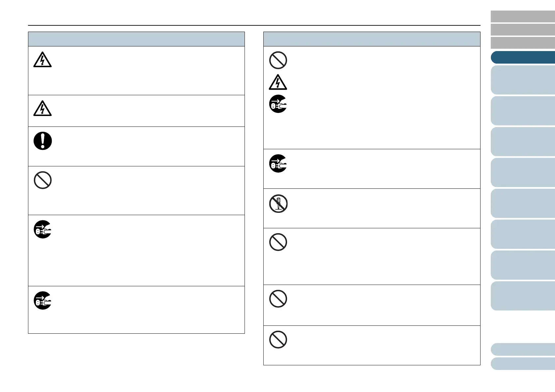Open the last large light blue sidebar tab
Image resolution: width=555 pixels, height=392 pixels.
point(523,296)
